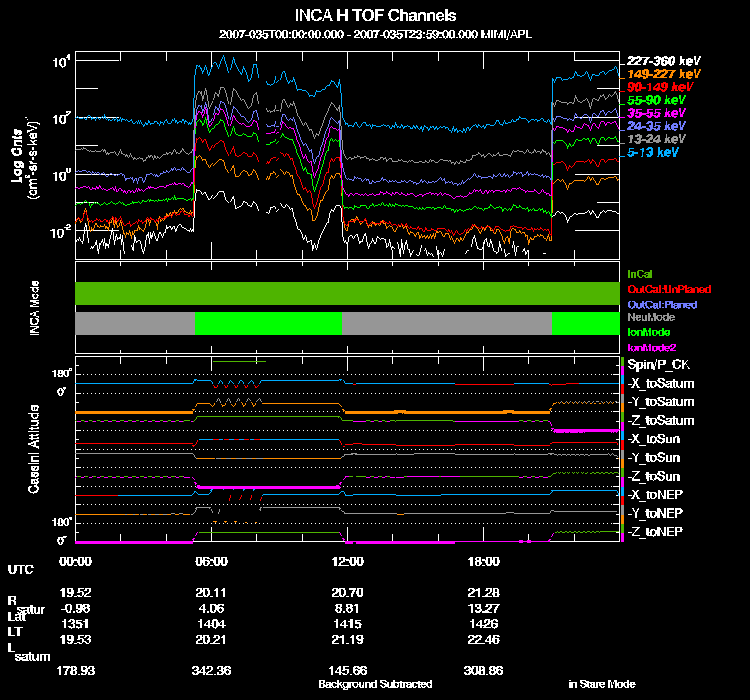Click the first bright green IonMode bar segment

click(x=268, y=323)
